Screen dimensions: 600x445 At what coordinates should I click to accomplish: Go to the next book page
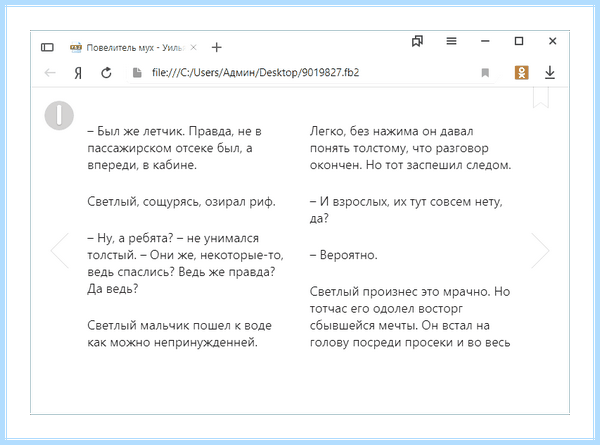point(540,251)
